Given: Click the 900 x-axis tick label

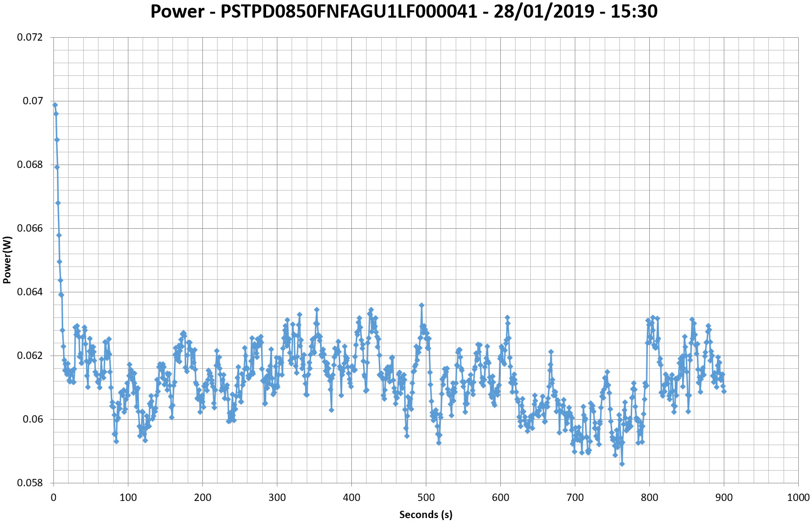Looking at the screenshot, I should (724, 498).
